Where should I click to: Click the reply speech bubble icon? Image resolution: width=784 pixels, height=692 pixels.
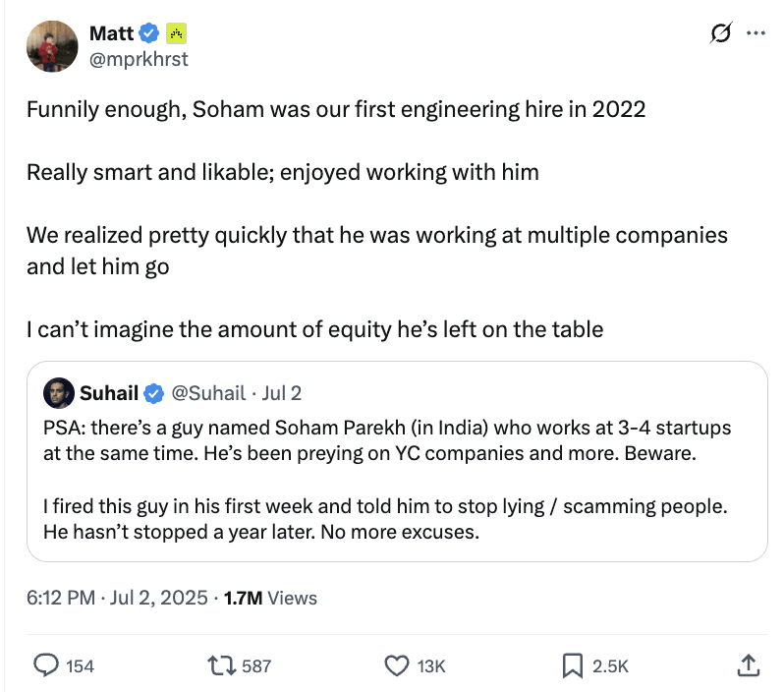click(47, 665)
